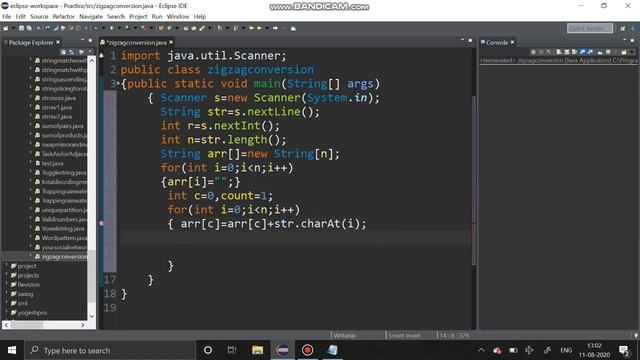Click the 'Smart Insert' status bar entry
Screen dimensions: 640x360
coord(404,336)
